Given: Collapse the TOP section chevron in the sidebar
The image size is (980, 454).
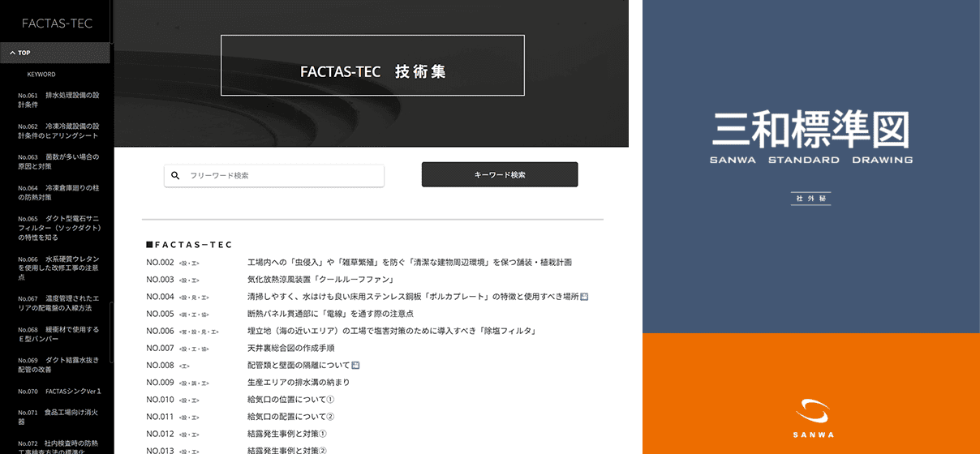Looking at the screenshot, I should (12, 53).
